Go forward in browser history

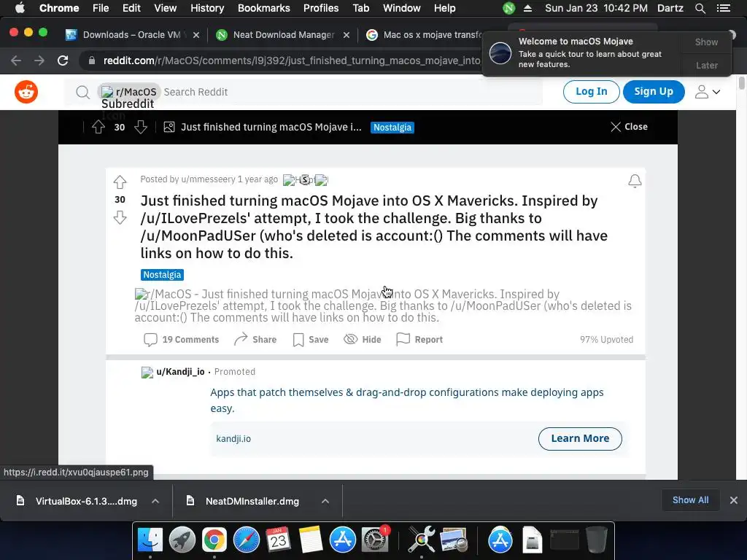coord(39,61)
